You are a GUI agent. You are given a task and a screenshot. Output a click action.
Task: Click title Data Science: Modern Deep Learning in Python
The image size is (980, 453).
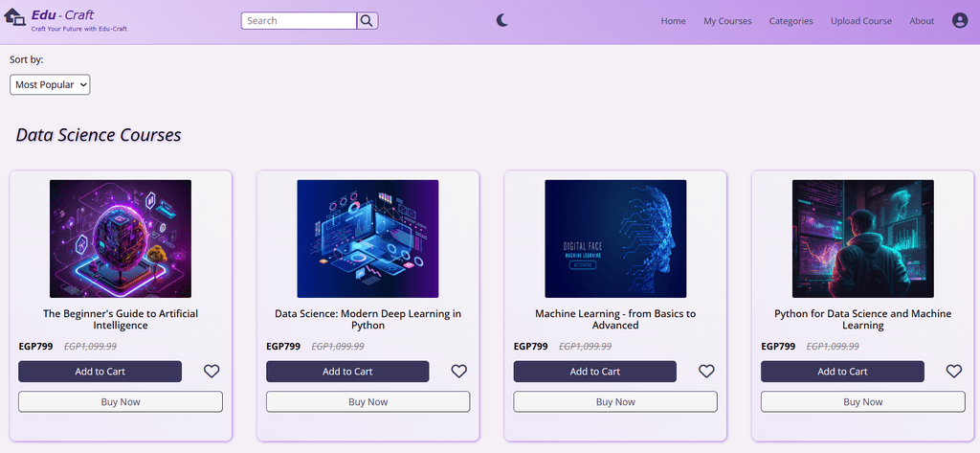click(x=368, y=319)
